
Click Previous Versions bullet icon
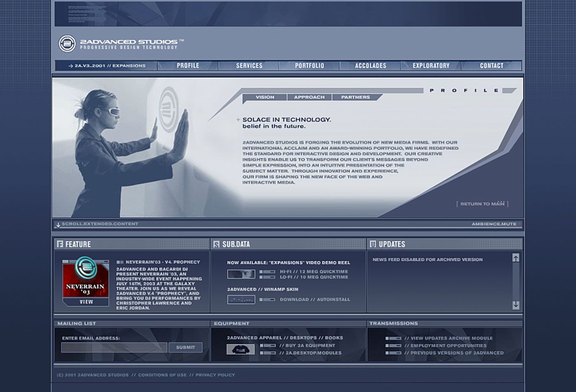(x=393, y=353)
